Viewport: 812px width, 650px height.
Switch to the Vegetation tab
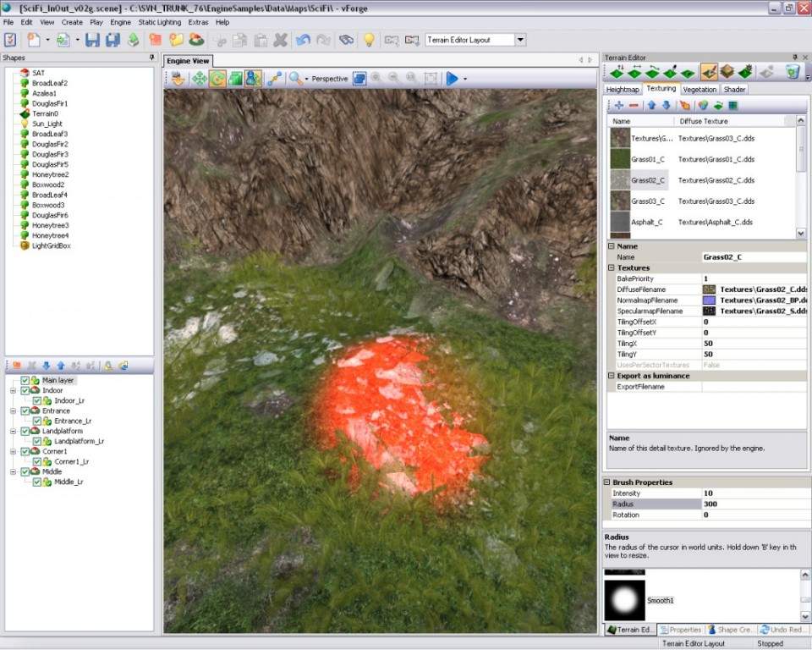[700, 90]
